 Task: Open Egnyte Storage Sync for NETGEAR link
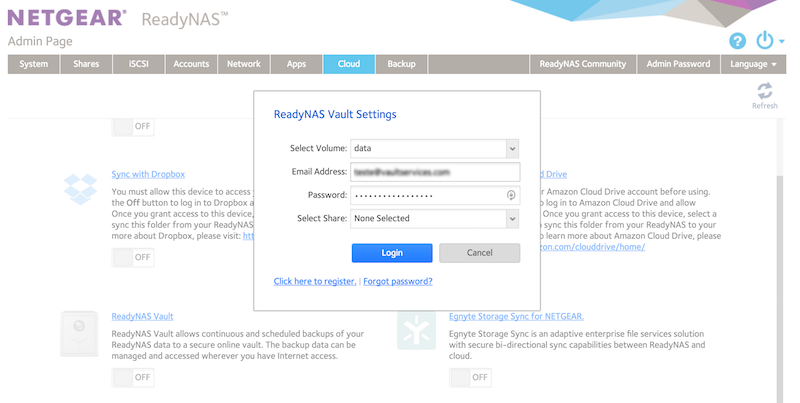[x=516, y=317]
